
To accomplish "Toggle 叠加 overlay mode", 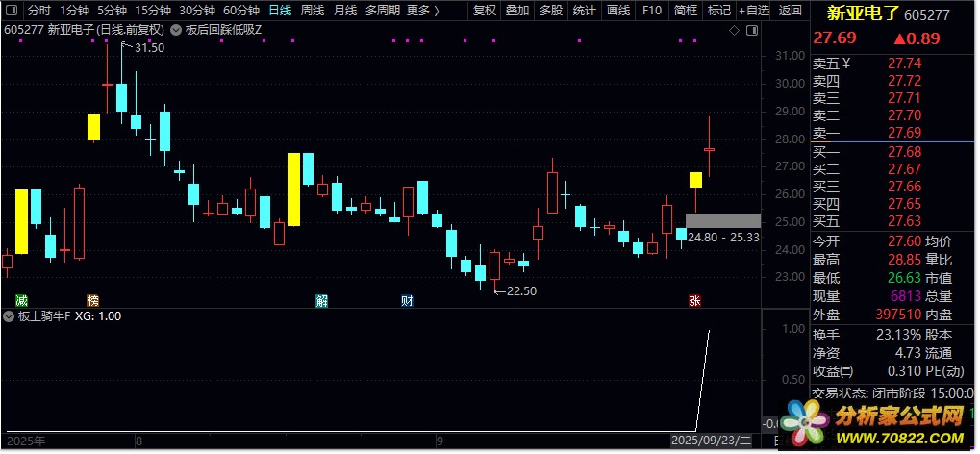I will click(517, 10).
